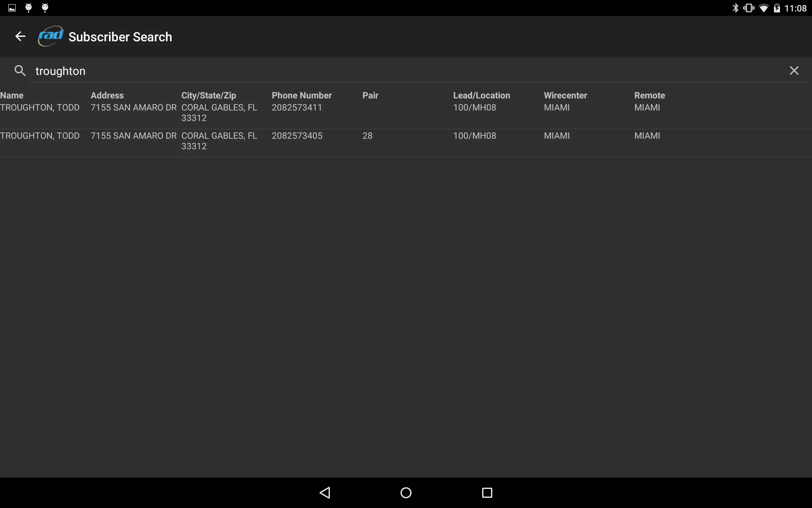This screenshot has height=508, width=812.
Task: Select the Phone Number column header
Action: pos(302,96)
